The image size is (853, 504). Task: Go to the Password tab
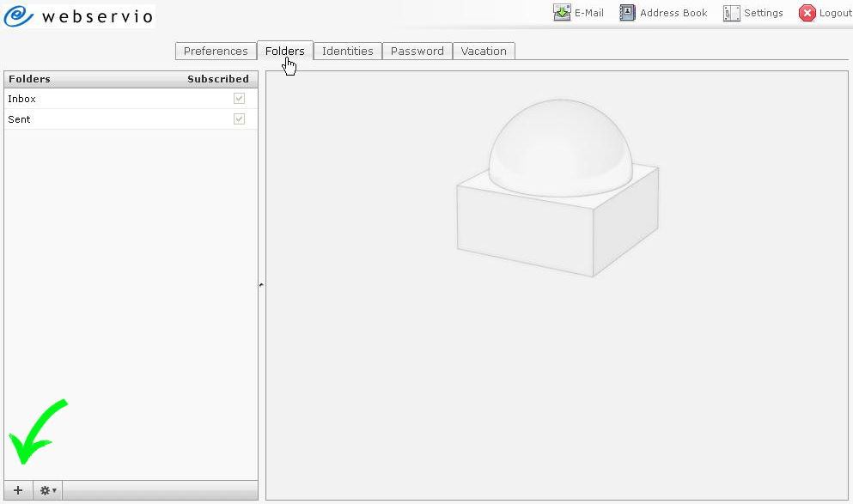click(x=417, y=52)
